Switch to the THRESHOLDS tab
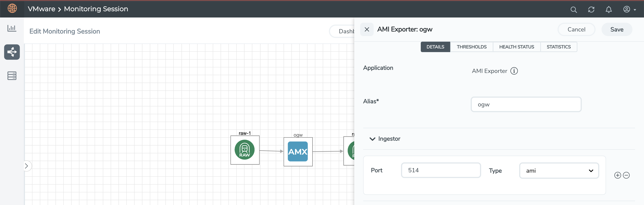 [471, 47]
